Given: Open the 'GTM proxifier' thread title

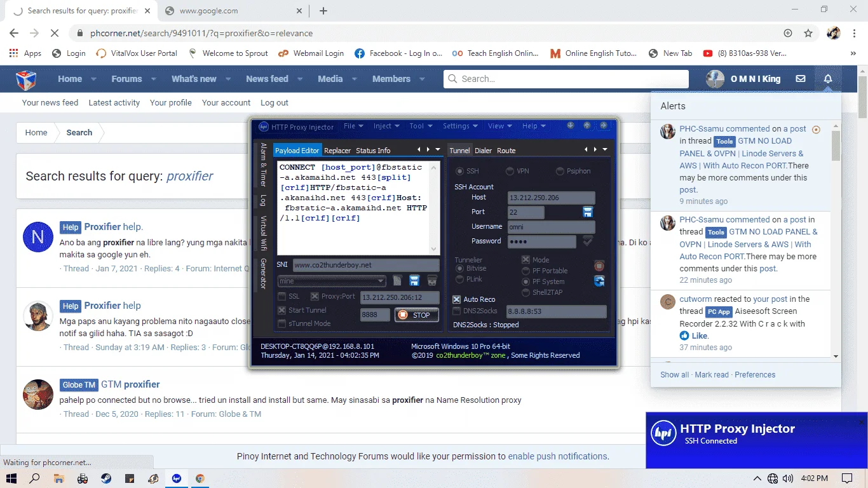Looking at the screenshot, I should 130,384.
